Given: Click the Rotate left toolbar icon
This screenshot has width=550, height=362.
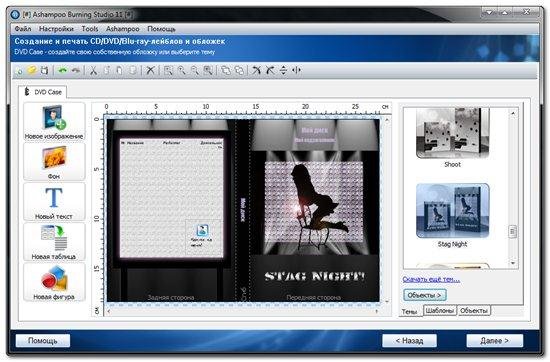Looking at the screenshot, I should [257, 71].
